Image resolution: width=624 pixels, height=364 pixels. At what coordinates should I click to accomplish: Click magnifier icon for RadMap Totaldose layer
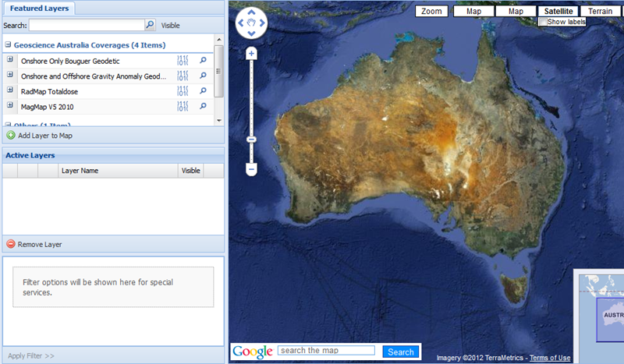[x=203, y=90]
